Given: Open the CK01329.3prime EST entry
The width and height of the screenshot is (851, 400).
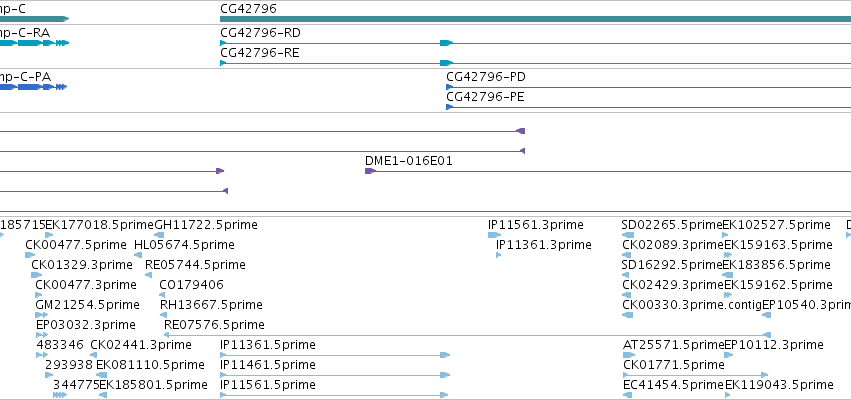Looking at the screenshot, I should [82, 265].
